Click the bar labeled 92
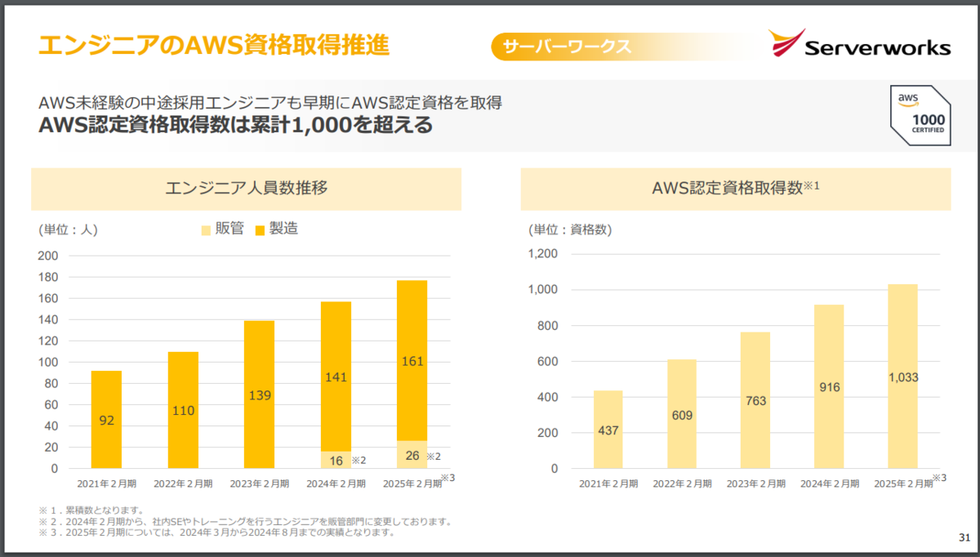Screen dimensions: 980x557 pyautogui.click(x=106, y=420)
